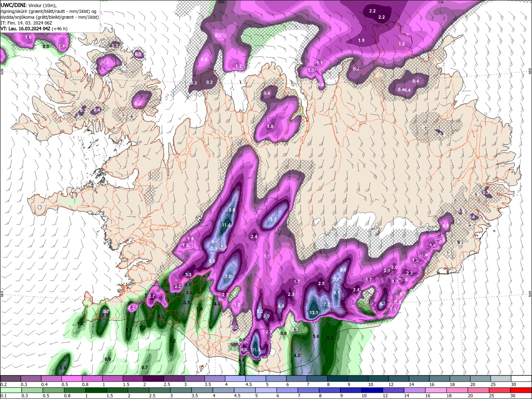Click the 7.3 precipitation value
Viewport: 532px width, 399px height.
[x=327, y=305]
